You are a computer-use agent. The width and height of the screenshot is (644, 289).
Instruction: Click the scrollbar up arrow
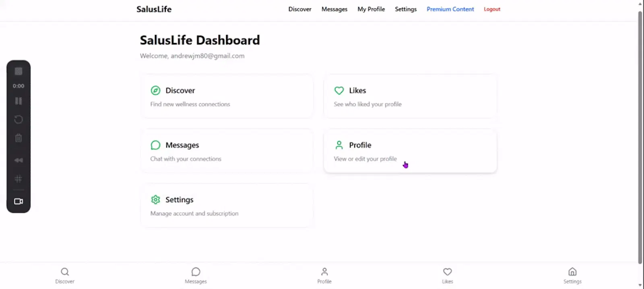tap(640, 3)
